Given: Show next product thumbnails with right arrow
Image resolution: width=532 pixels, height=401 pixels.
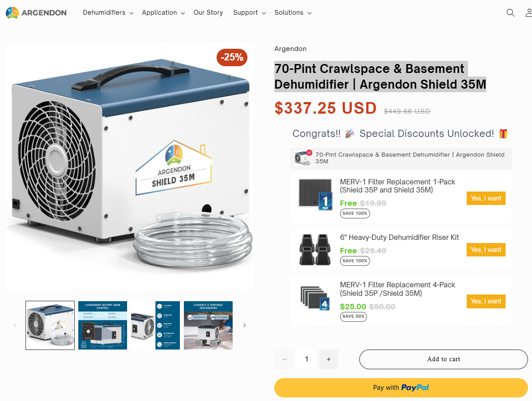Looking at the screenshot, I should pos(244,325).
